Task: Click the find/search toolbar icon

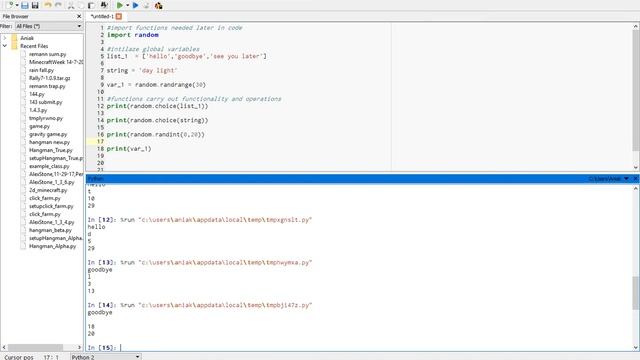Action: point(104,5)
